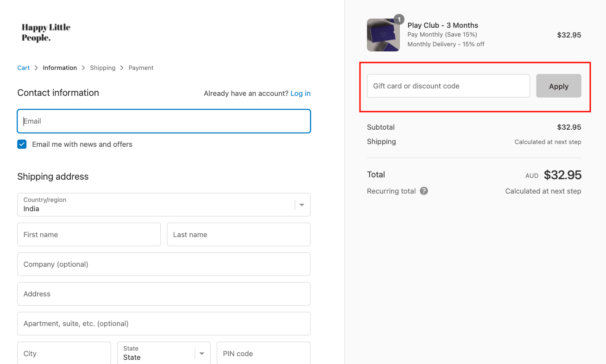Click the Apply discount button
The image size is (606, 364).
(x=558, y=86)
